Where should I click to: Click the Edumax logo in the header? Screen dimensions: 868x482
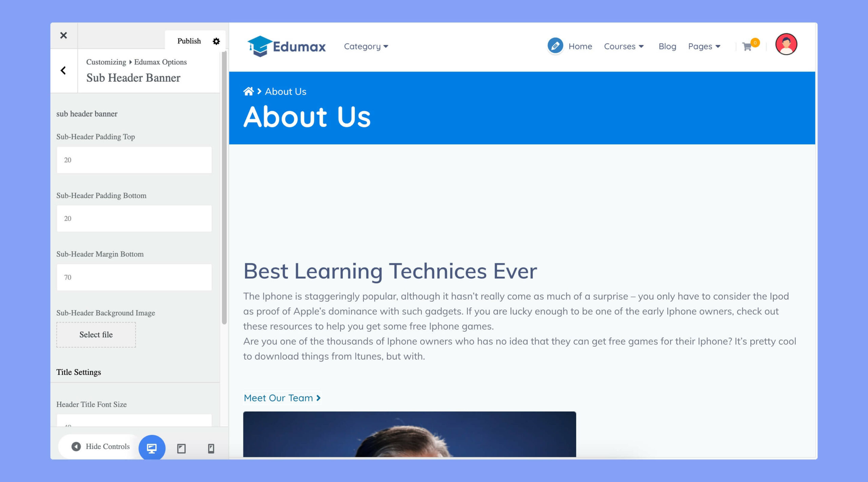287,46
